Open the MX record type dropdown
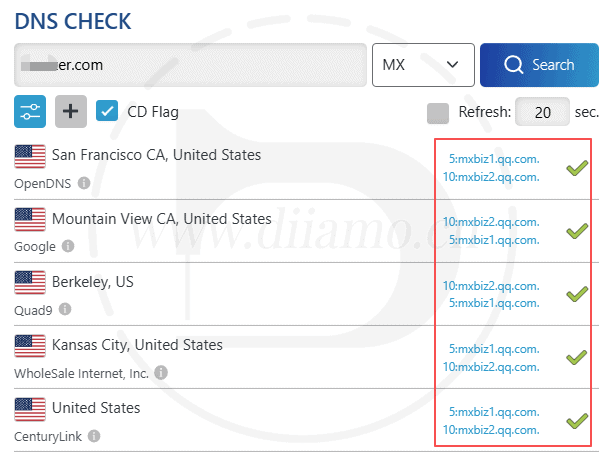The width and height of the screenshot is (608, 456). click(422, 65)
